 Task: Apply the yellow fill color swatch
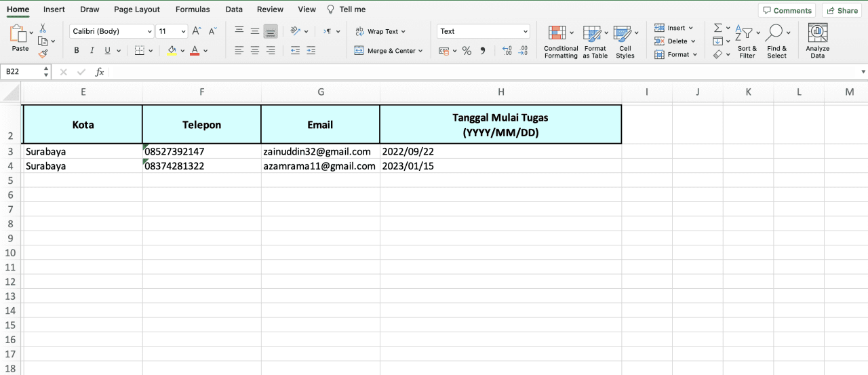pos(172,51)
